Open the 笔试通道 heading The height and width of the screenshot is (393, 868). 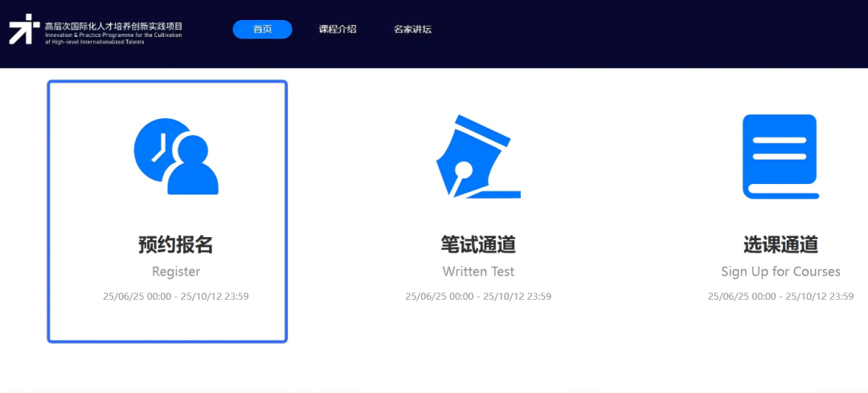478,244
